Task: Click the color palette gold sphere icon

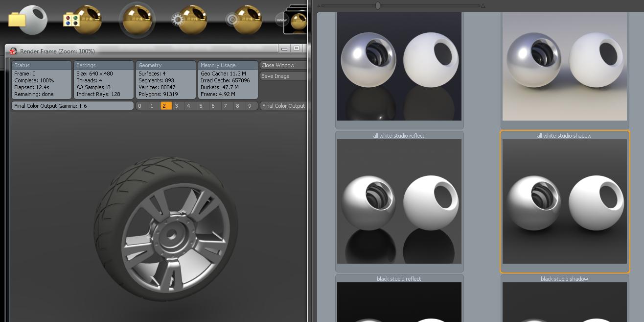Action: [x=83, y=20]
